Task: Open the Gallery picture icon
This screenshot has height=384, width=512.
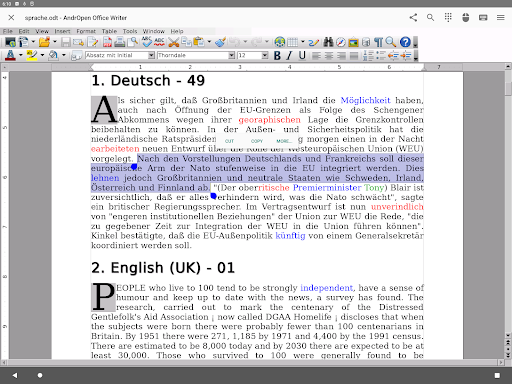Action: coord(353,42)
